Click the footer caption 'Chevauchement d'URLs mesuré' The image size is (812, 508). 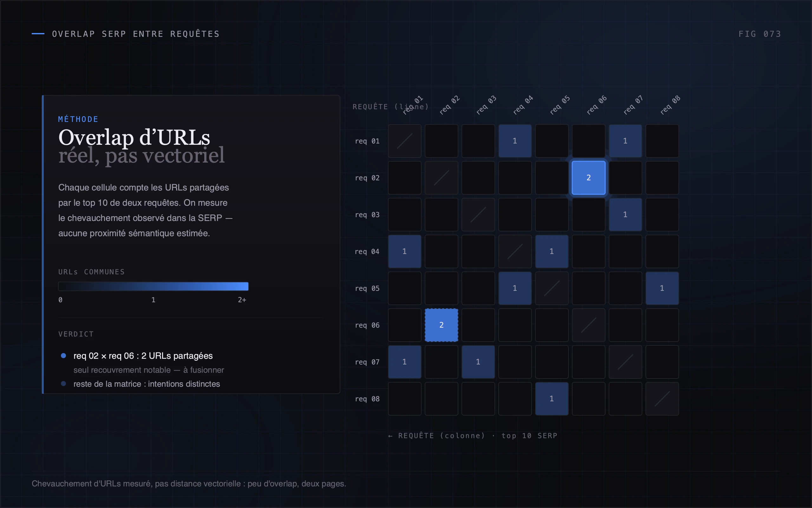click(189, 484)
